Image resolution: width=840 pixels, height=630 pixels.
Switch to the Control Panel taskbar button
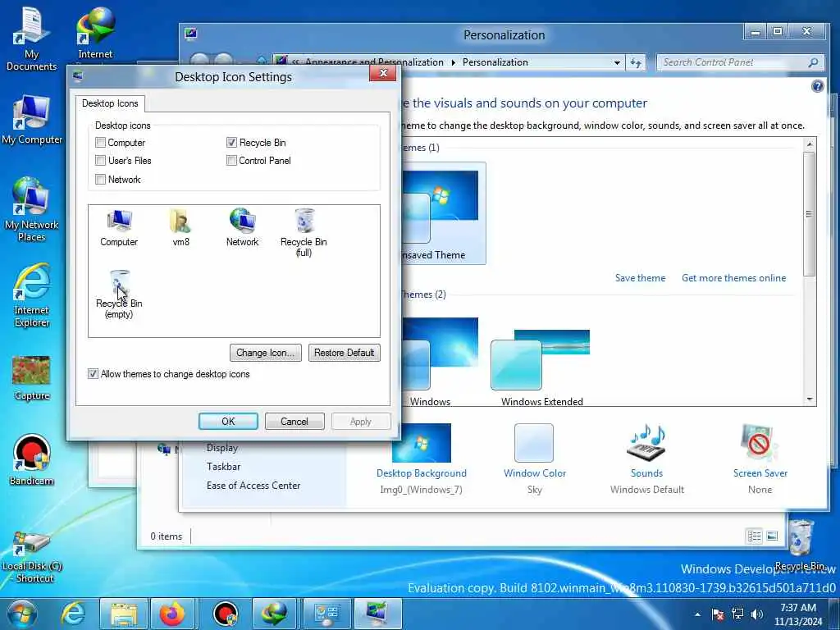327,614
